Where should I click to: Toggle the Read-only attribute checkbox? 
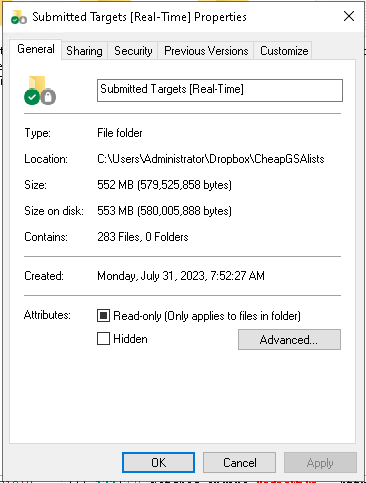[103, 315]
